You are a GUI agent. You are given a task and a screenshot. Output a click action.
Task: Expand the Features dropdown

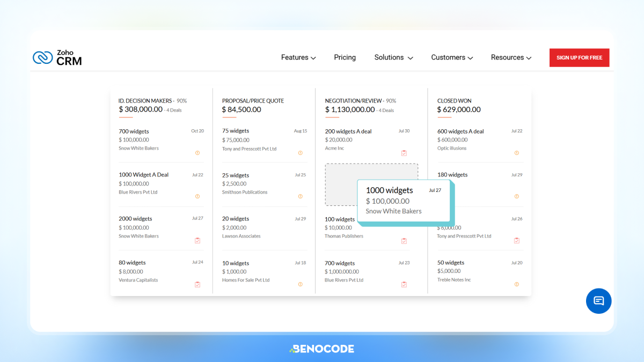click(x=298, y=57)
